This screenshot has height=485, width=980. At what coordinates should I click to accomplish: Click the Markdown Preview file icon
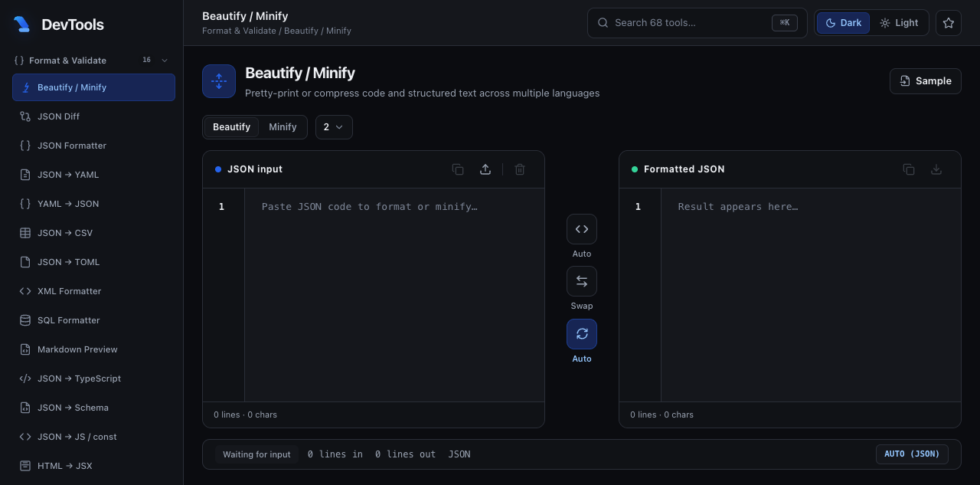(x=25, y=349)
